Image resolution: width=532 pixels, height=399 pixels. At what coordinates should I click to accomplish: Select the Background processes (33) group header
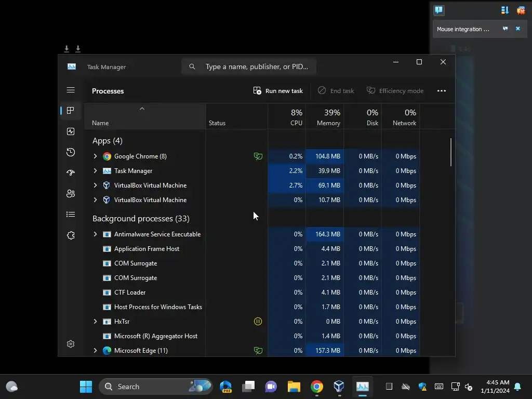[x=141, y=219]
